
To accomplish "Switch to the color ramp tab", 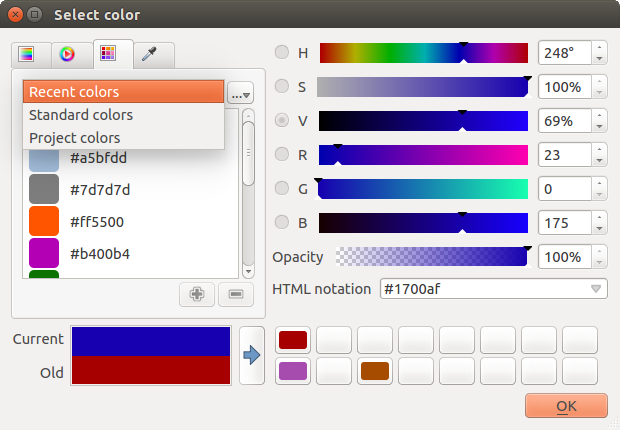I will (27, 54).
